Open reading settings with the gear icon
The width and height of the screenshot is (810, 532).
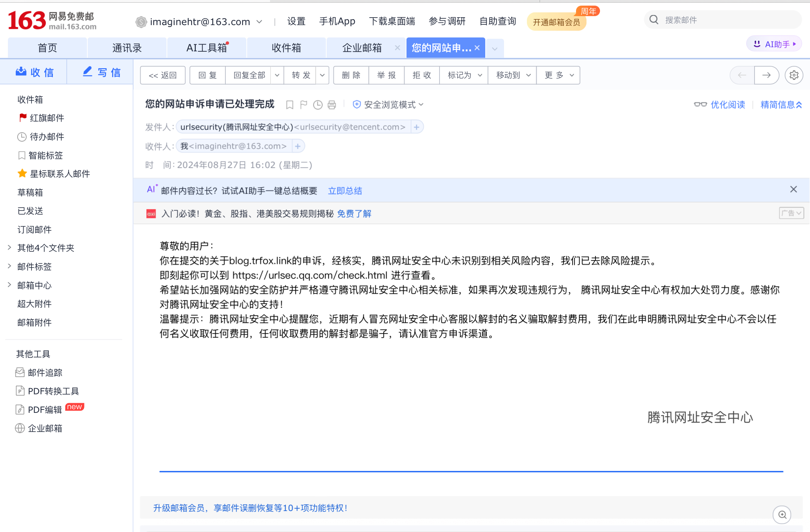click(x=793, y=75)
